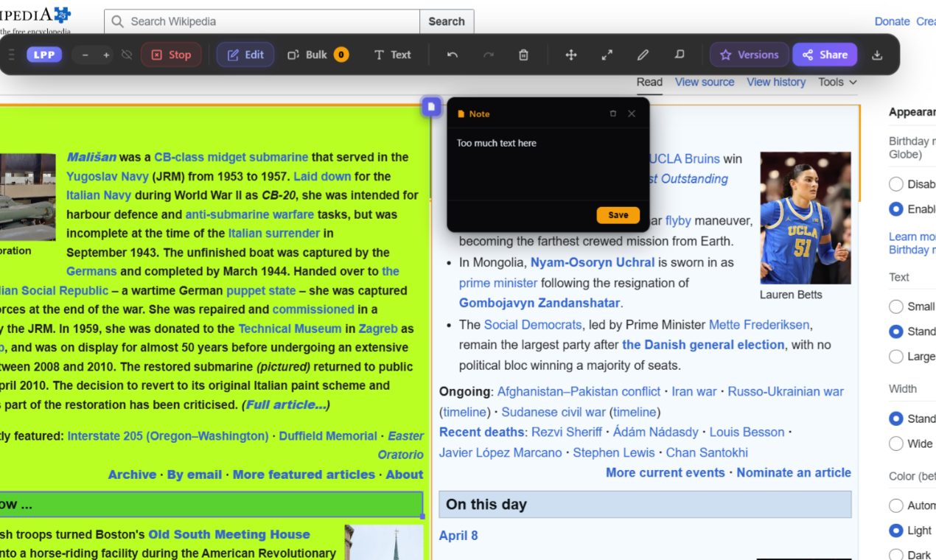Switch to the Read tab
This screenshot has height=560, width=936.
(x=649, y=82)
